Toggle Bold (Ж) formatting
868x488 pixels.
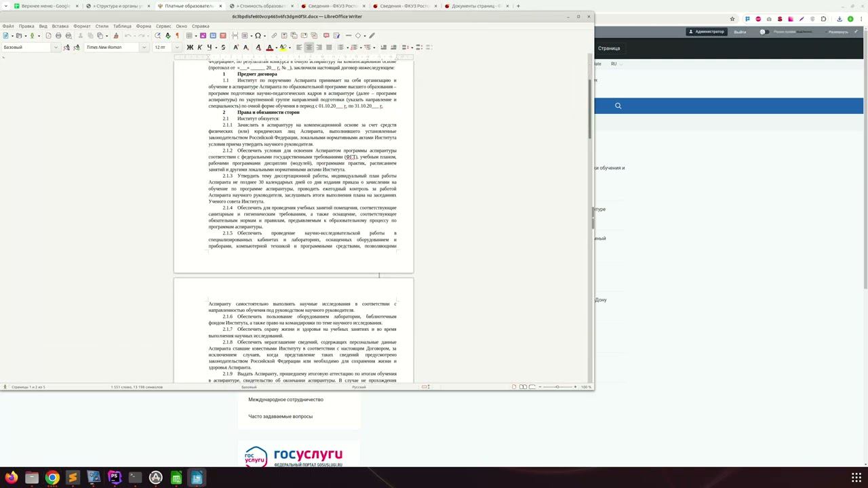(190, 47)
